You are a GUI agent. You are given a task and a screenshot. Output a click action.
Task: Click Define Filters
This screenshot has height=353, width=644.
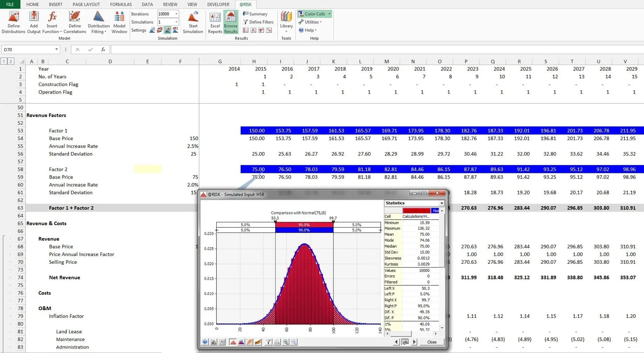[x=258, y=22]
